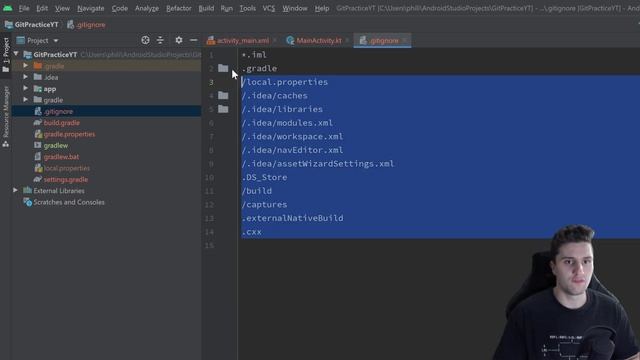Click '/captures' line in editor

pyautogui.click(x=264, y=205)
